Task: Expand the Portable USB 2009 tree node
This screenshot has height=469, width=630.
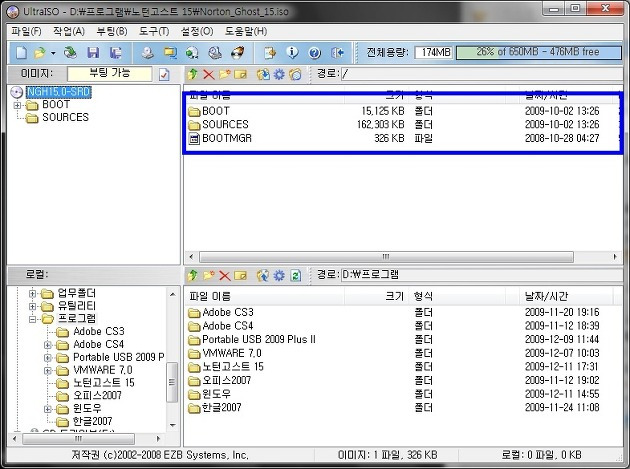Action: pos(48,358)
